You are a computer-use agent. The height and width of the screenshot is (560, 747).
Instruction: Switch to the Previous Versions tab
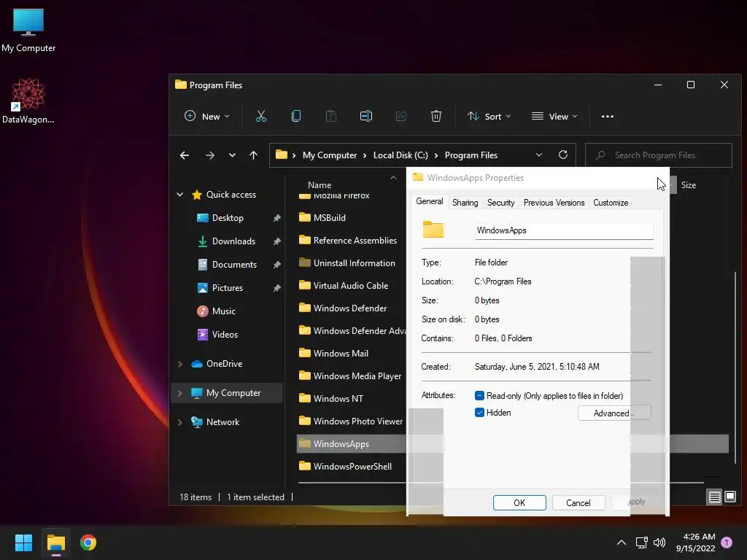click(554, 203)
